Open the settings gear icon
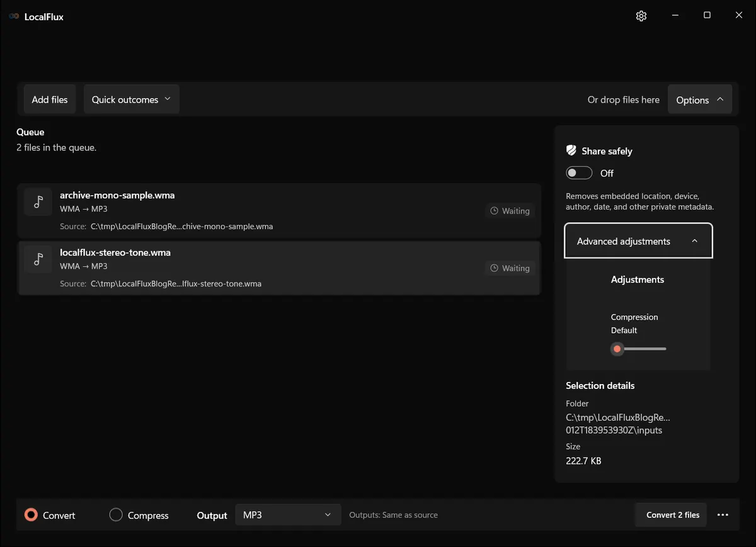Viewport: 756px width, 547px height. (x=641, y=16)
